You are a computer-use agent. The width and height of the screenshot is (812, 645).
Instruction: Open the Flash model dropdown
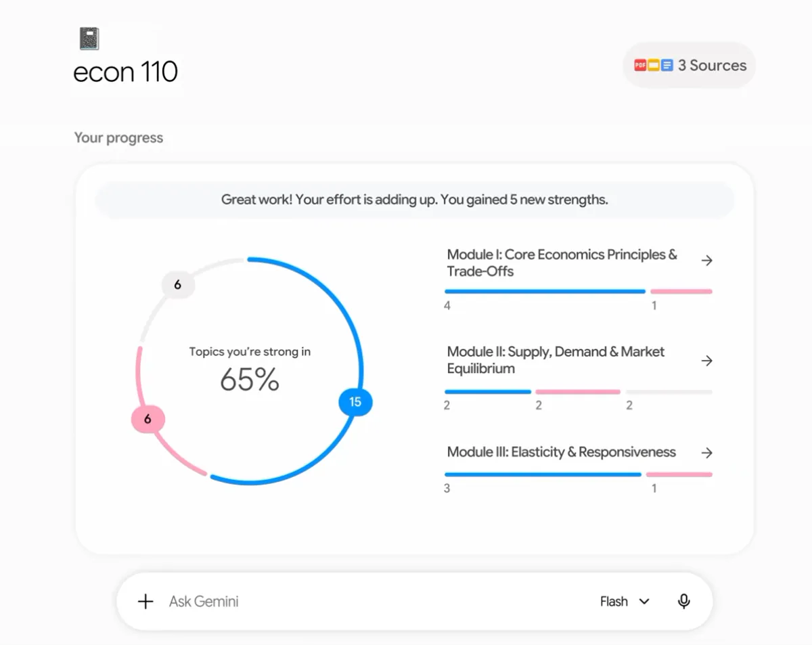(x=625, y=601)
